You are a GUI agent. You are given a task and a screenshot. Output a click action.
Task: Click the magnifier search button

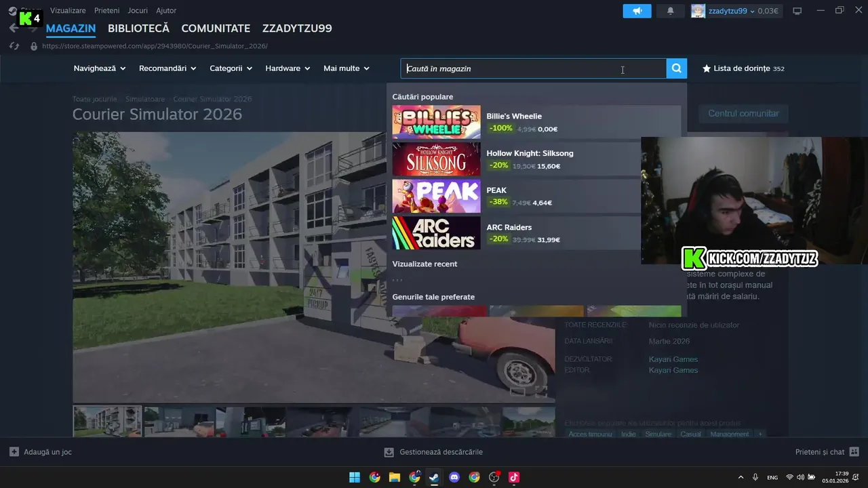[677, 68]
